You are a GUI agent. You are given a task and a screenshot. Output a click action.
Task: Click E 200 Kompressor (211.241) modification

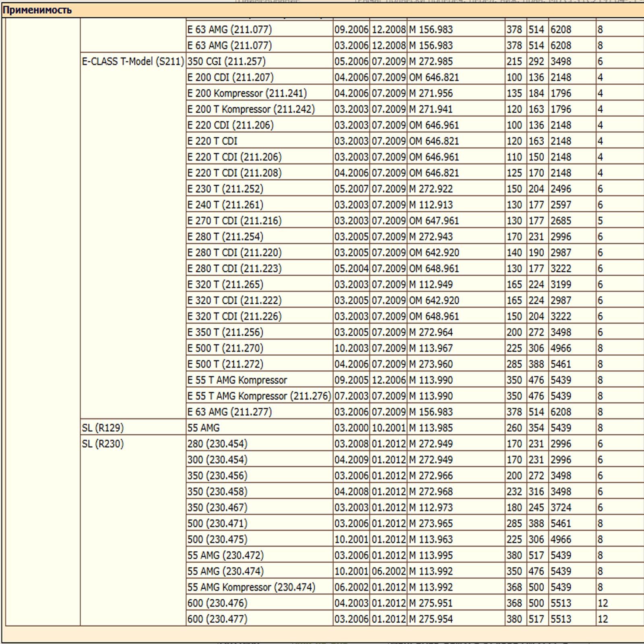[247, 93]
